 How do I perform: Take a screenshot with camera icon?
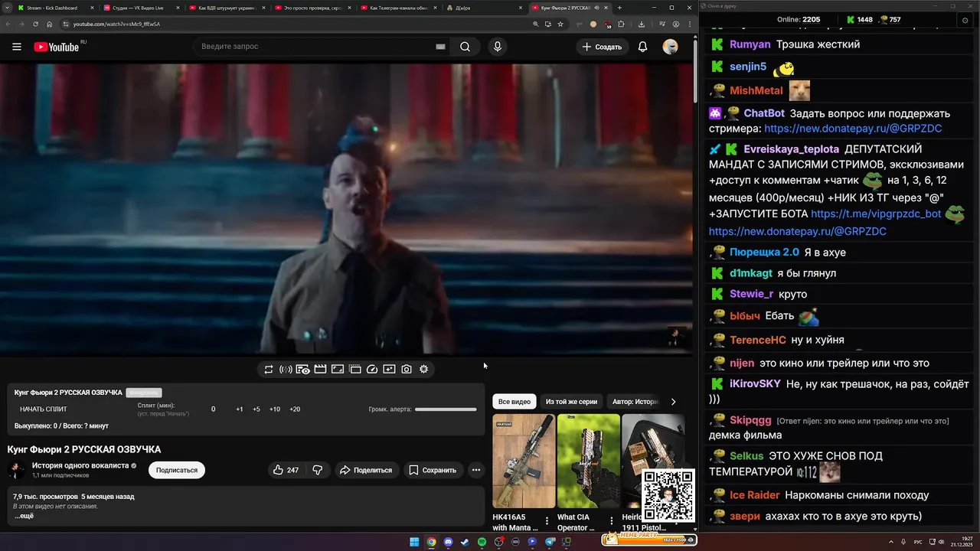point(407,369)
